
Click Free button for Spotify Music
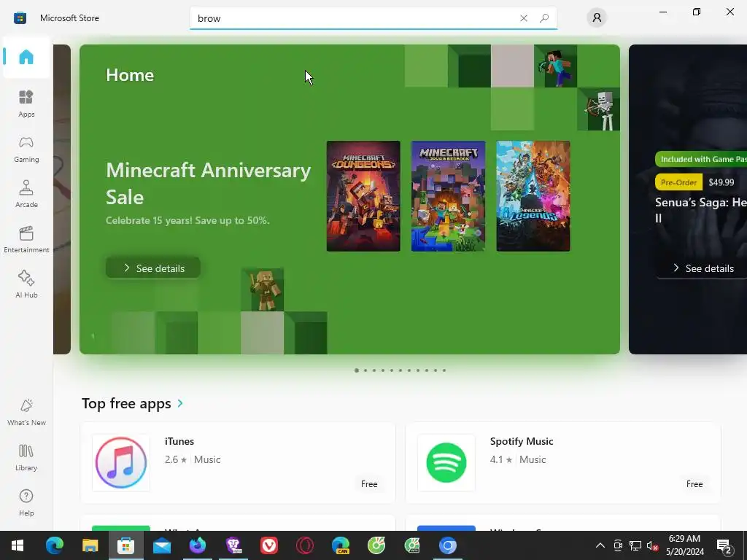[x=694, y=484]
